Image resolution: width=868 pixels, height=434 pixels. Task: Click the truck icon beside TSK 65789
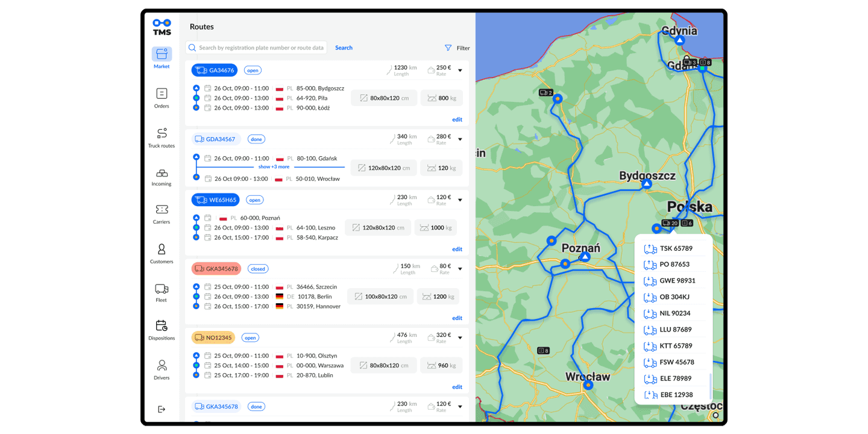[650, 248]
